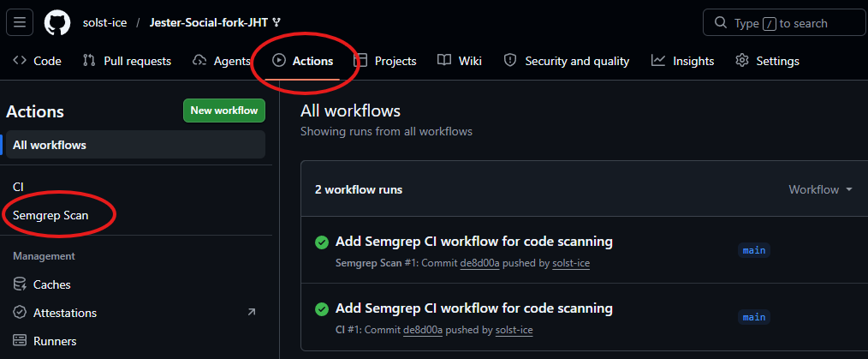Click the success check icon for CI #1 run

pos(322,309)
